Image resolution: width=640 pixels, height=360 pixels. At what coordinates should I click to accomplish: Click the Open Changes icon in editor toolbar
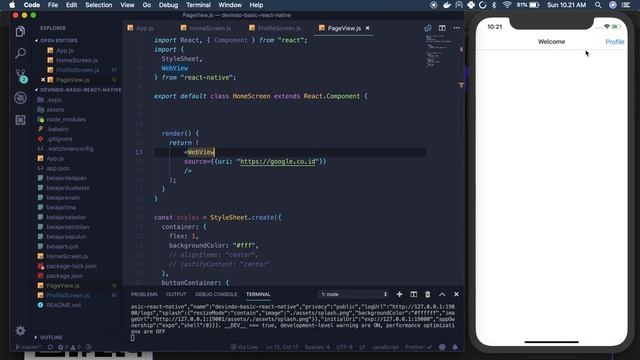click(x=427, y=28)
